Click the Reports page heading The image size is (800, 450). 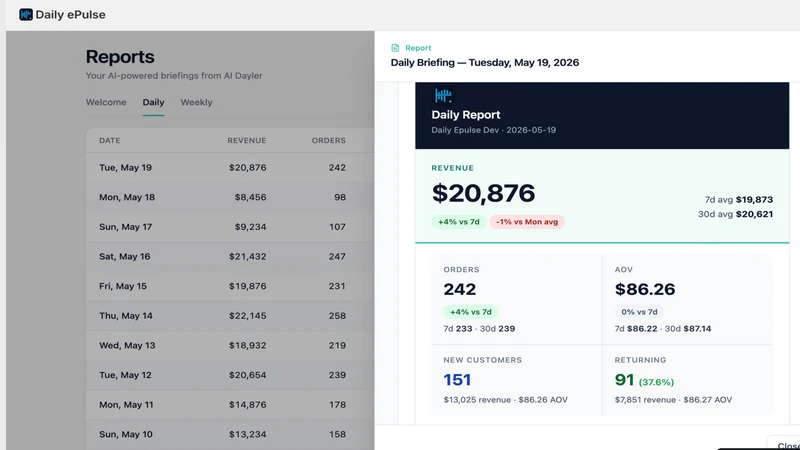point(120,57)
